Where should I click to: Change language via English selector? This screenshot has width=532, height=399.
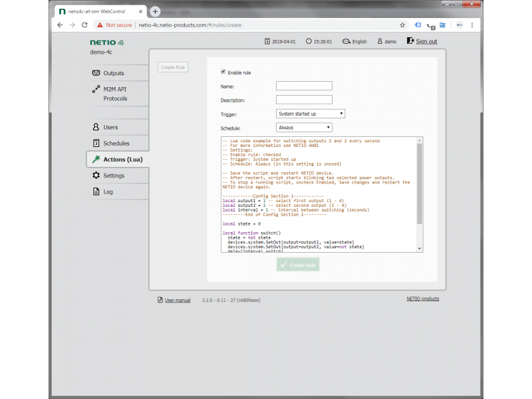354,41
